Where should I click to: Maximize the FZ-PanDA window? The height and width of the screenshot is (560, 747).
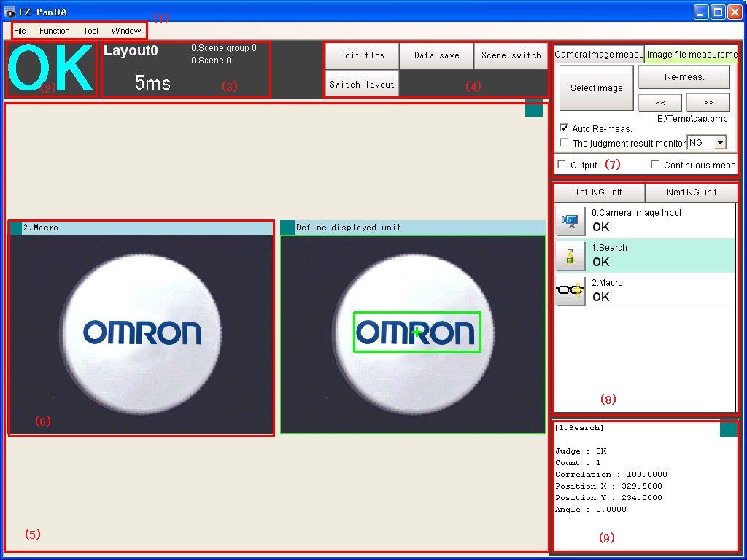(718, 12)
